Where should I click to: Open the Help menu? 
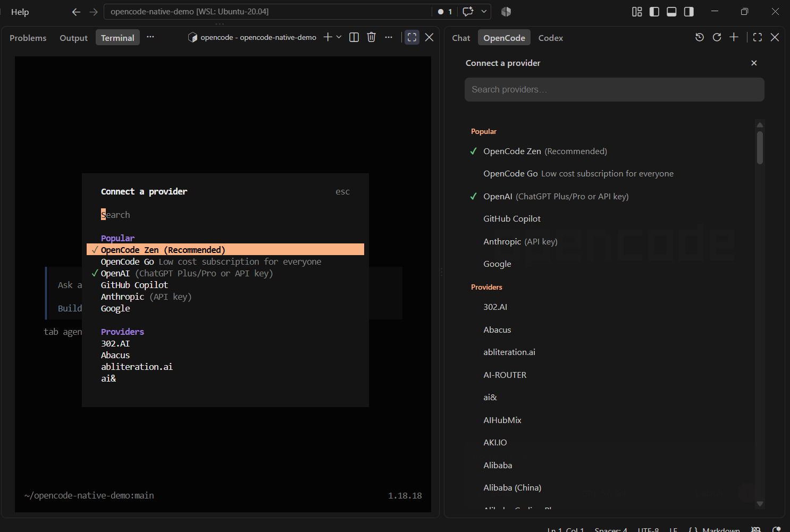coord(20,12)
